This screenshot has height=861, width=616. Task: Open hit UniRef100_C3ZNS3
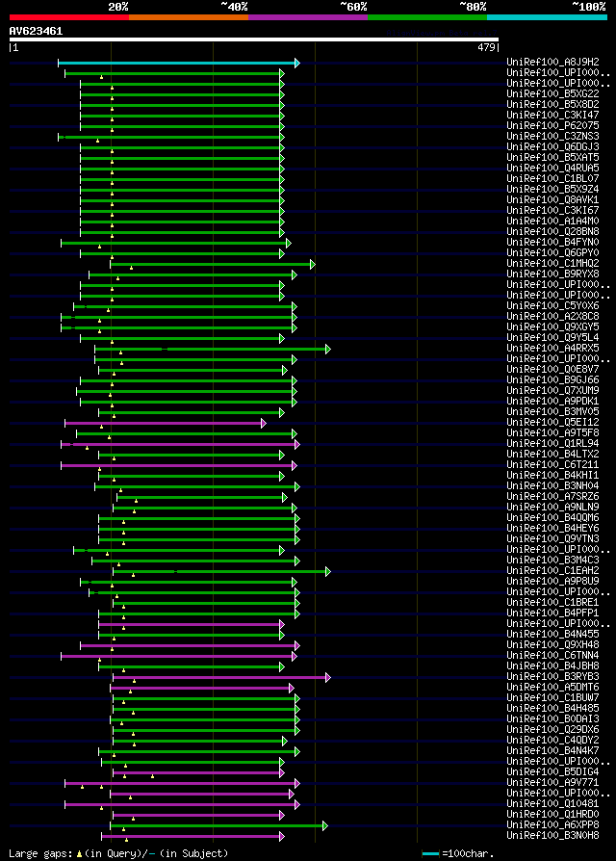pos(552,136)
